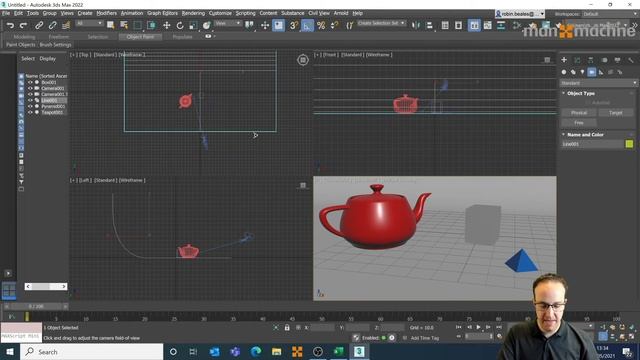
Task: Activate the Select and Place tool
Action: pyautogui.click(x=207, y=25)
